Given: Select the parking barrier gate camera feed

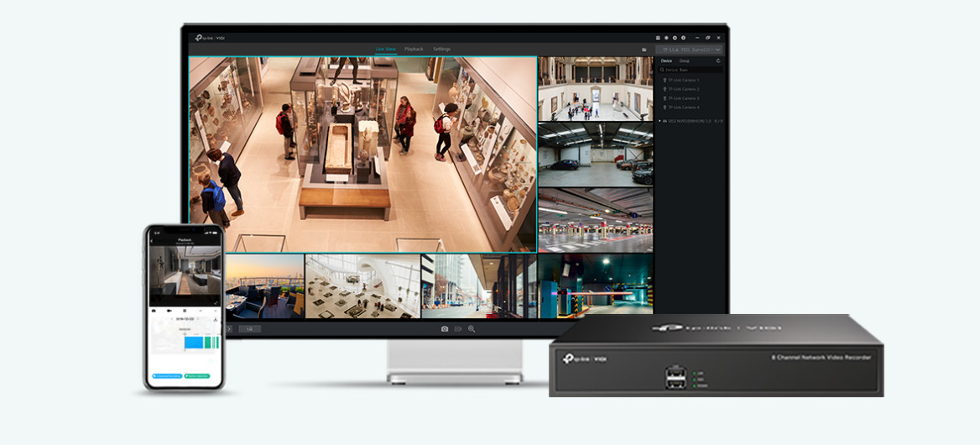Looking at the screenshot, I should click(595, 286).
